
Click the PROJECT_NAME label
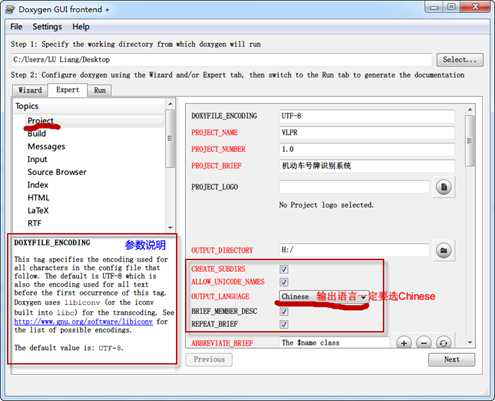coord(215,133)
